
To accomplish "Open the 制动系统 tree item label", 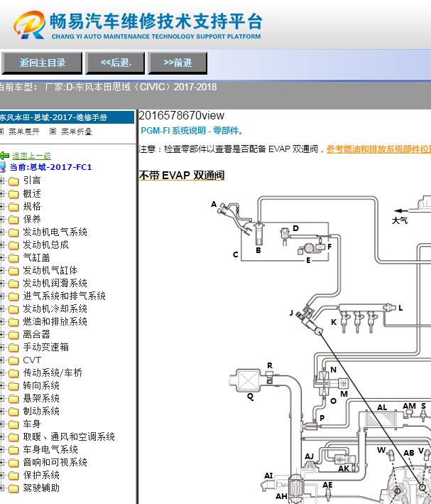I will (41, 411).
